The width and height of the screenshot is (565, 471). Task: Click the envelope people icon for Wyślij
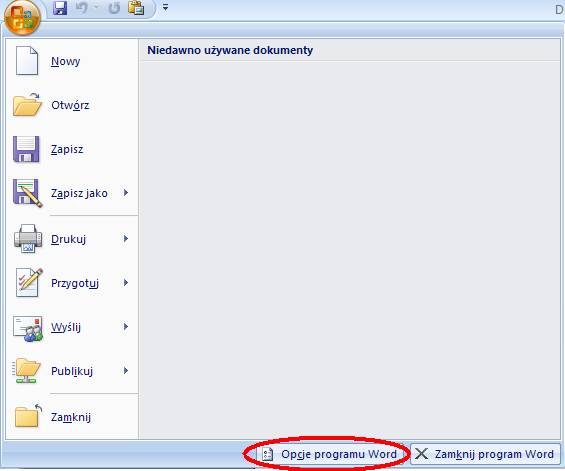(x=28, y=328)
